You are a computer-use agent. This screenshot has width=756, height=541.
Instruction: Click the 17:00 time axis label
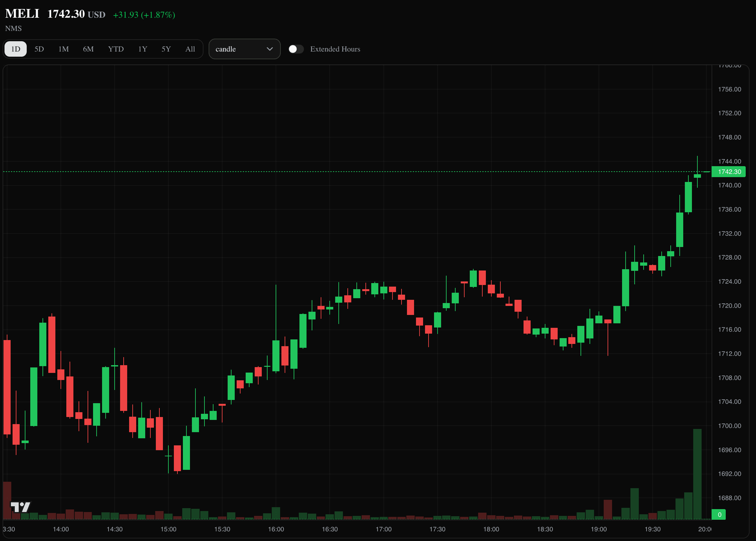click(384, 529)
